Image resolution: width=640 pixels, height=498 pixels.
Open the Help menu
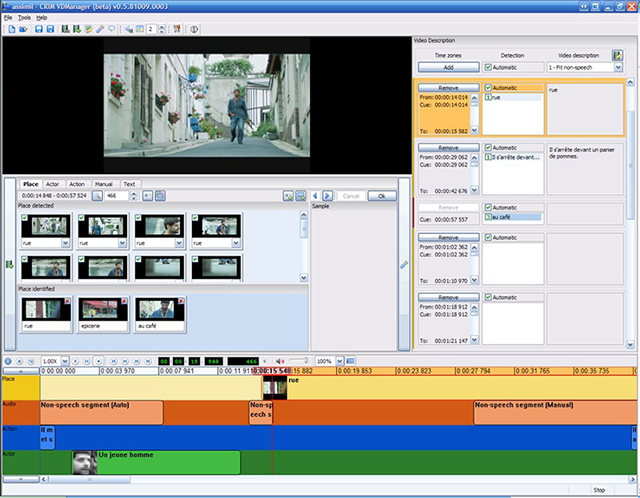click(x=42, y=18)
